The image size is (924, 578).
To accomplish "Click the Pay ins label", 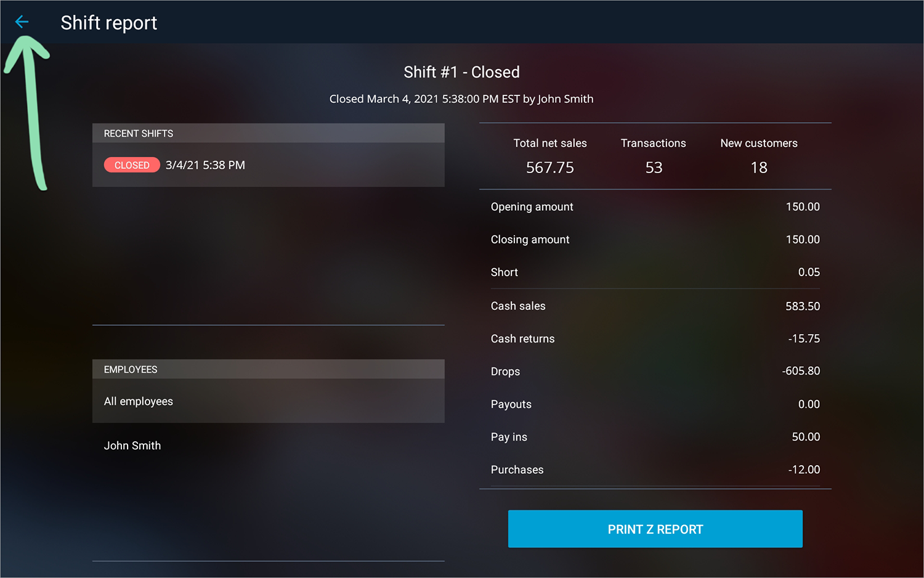I will tap(509, 437).
